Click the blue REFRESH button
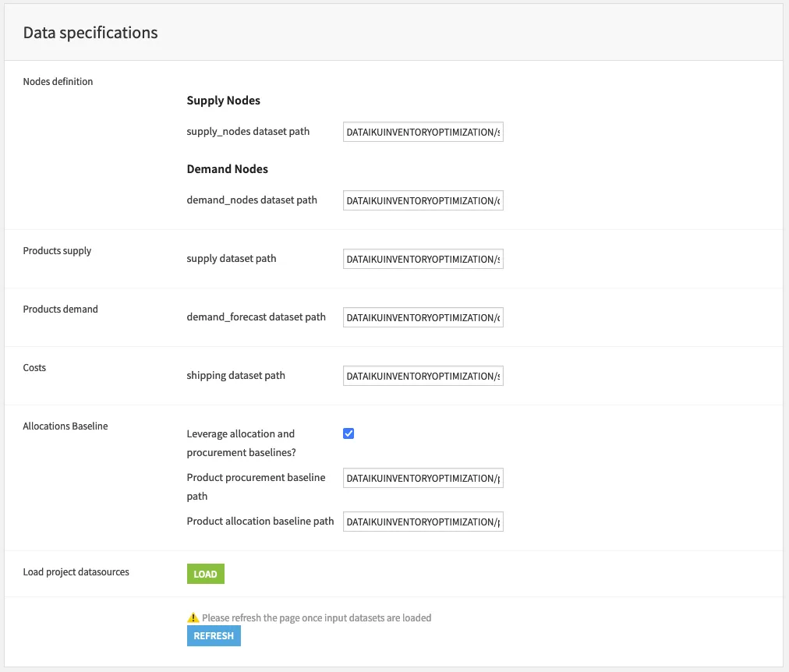This screenshot has height=672, width=789. click(214, 636)
